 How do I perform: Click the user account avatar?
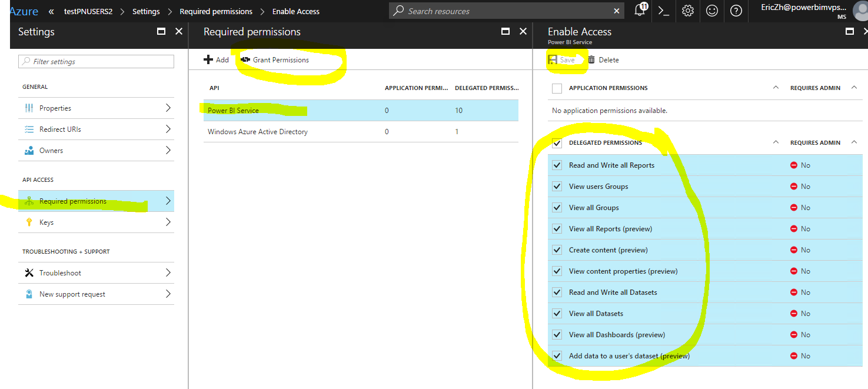click(x=860, y=11)
